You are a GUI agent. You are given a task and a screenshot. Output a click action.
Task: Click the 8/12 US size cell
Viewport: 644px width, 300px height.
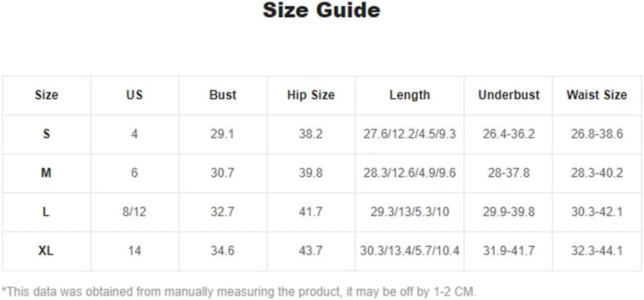134,212
